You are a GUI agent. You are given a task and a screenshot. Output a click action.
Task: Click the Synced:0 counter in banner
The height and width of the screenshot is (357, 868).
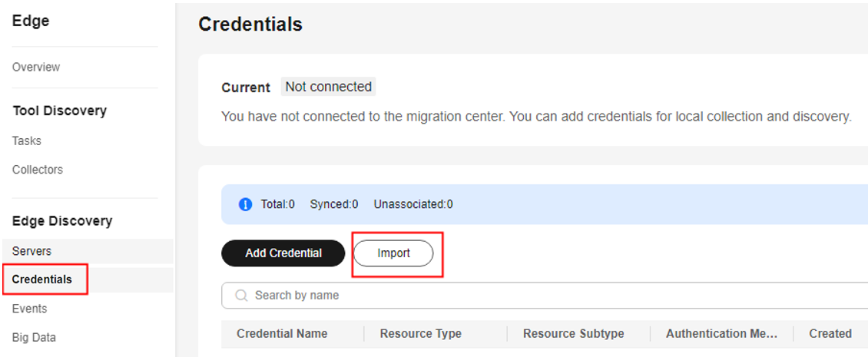click(x=334, y=204)
